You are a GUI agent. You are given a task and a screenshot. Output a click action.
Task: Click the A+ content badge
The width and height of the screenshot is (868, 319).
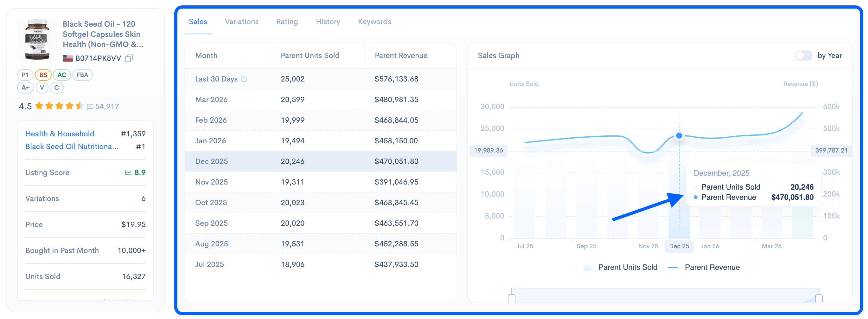tap(26, 88)
